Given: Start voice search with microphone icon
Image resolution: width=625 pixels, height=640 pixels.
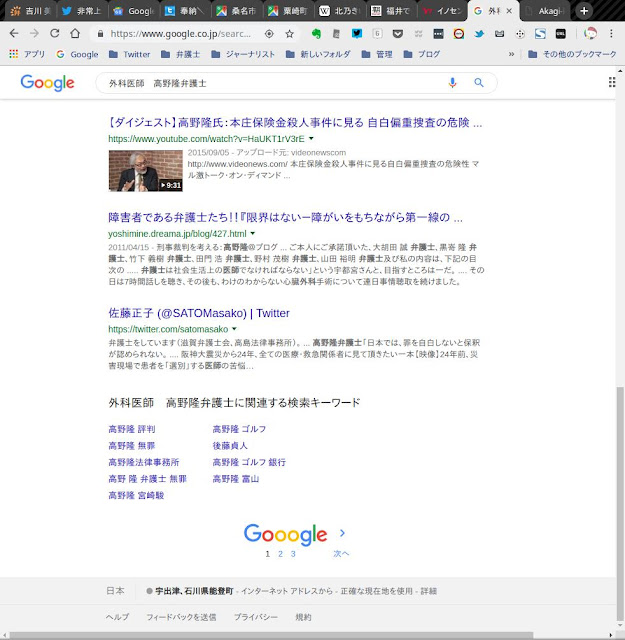Looking at the screenshot, I should coord(452,83).
